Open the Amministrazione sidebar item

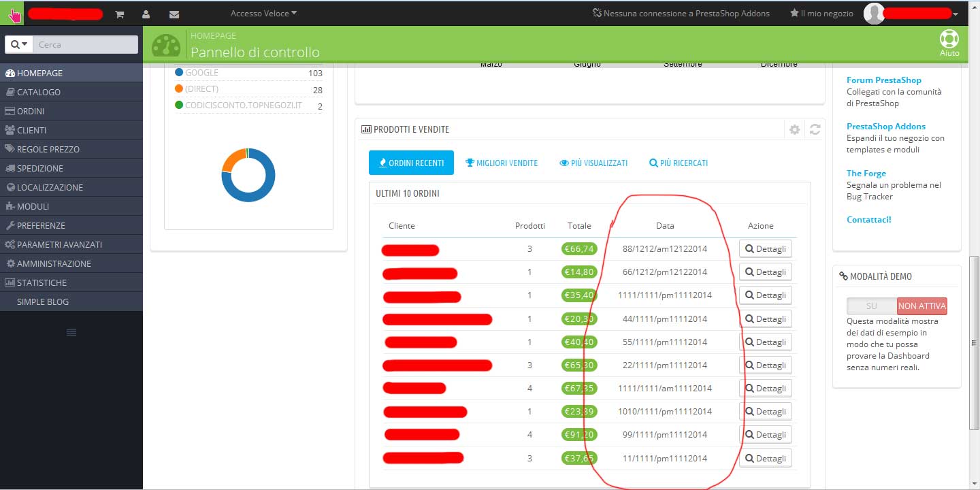pyautogui.click(x=71, y=263)
